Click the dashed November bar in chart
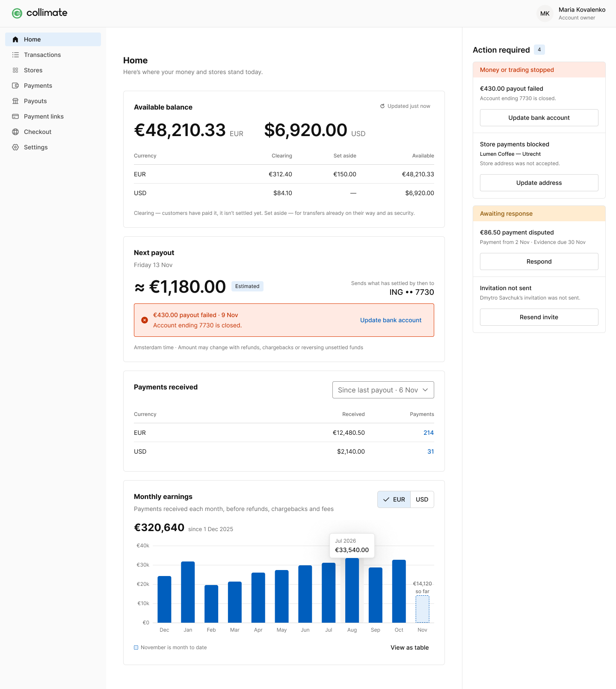The height and width of the screenshot is (689, 616). tap(423, 609)
